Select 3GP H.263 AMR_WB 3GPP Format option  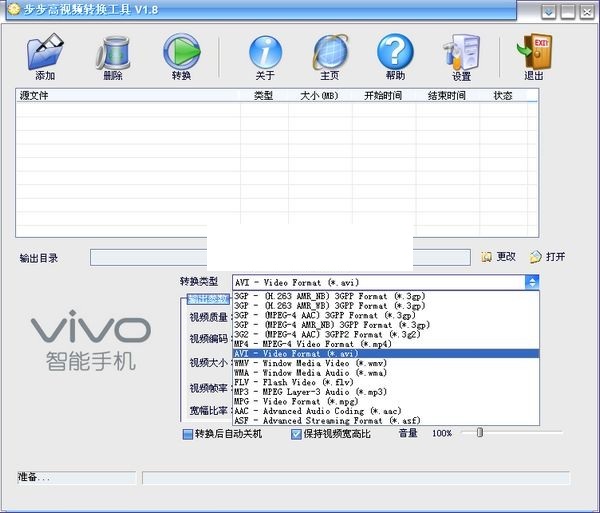click(x=386, y=306)
